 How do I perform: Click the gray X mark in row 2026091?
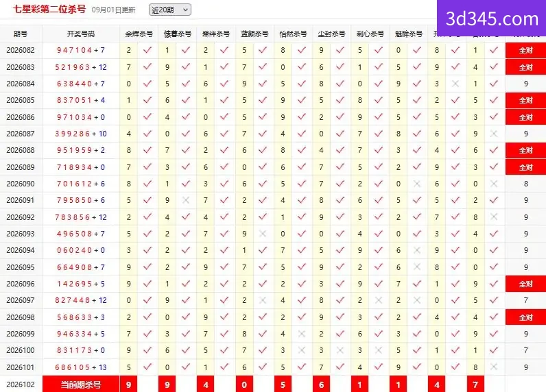click(186, 200)
